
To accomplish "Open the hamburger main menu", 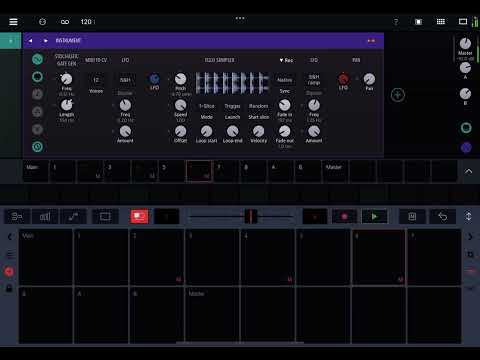I will tap(13, 22).
